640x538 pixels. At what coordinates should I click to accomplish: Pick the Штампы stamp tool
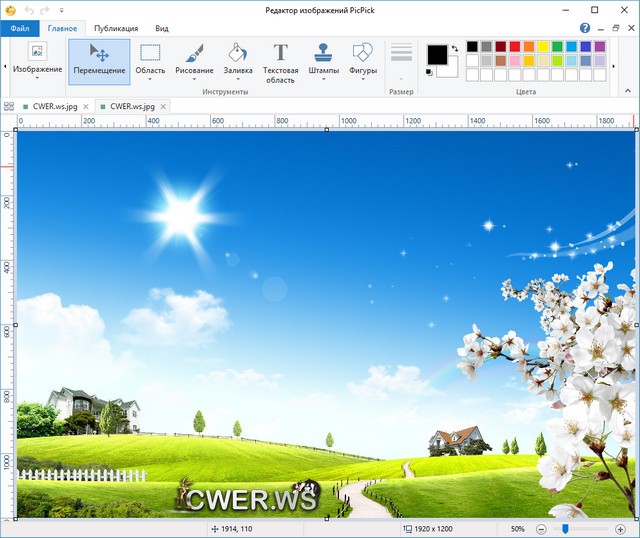click(323, 60)
